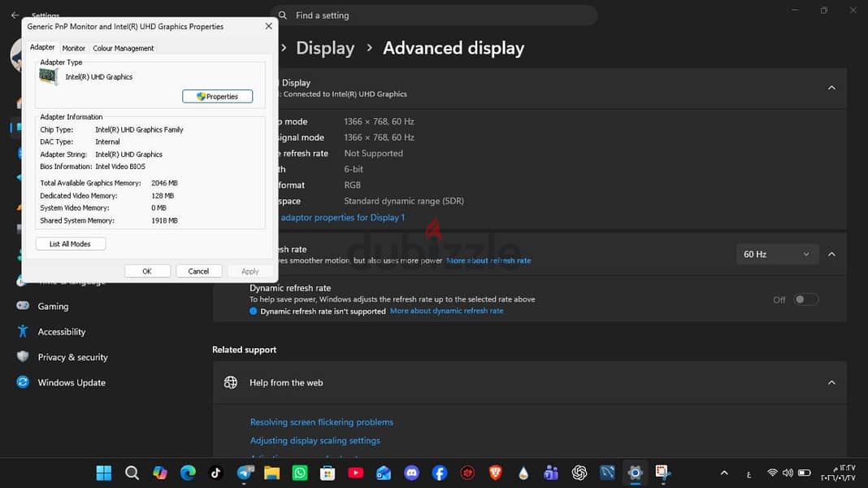
Task: Click the adapter Properties button
Action: 218,97
